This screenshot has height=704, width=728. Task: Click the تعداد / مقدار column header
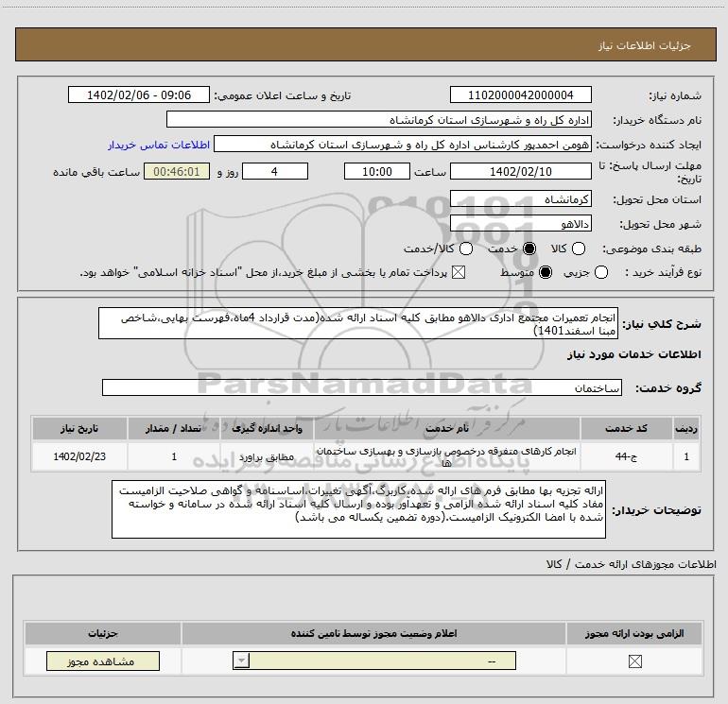pyautogui.click(x=174, y=428)
